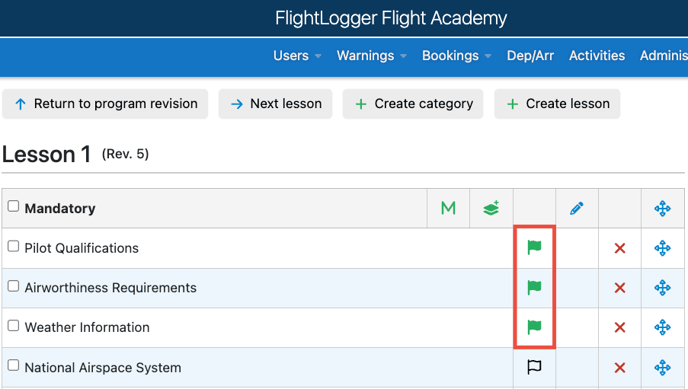
Task: Click the graduation cap icon in Mandatory row
Action: pos(491,208)
